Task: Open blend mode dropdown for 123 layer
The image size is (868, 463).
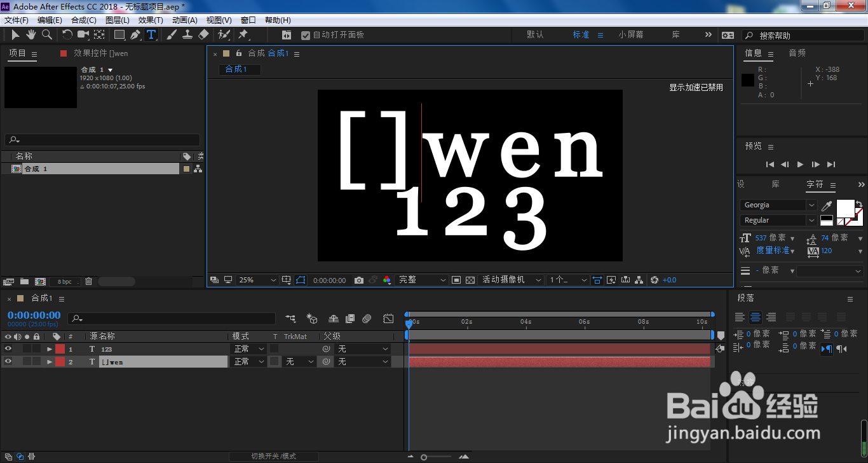Action: [x=249, y=349]
